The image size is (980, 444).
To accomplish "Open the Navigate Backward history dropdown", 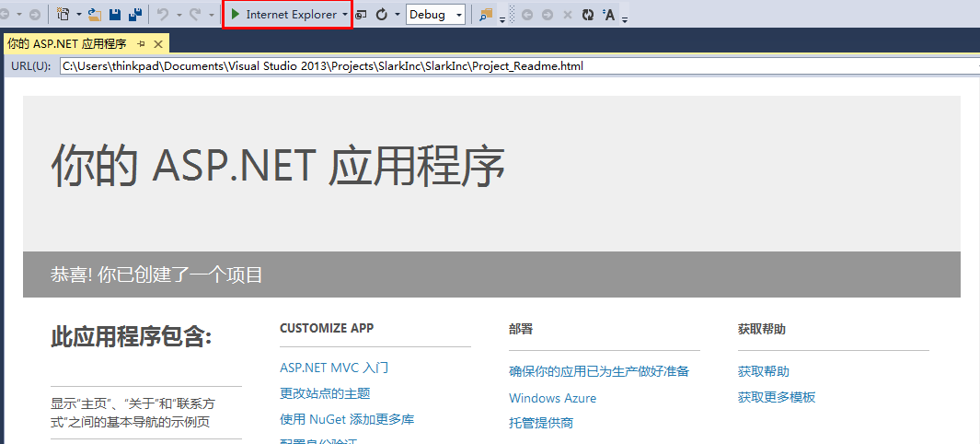I will 18,15.
